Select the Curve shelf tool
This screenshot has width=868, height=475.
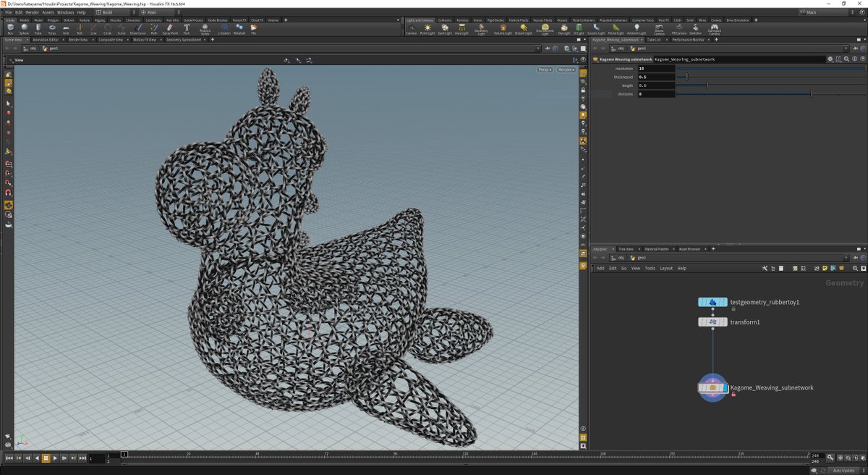pyautogui.click(x=121, y=28)
